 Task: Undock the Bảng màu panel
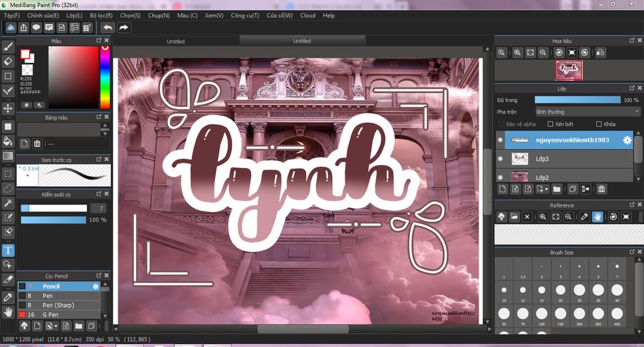click(x=99, y=117)
